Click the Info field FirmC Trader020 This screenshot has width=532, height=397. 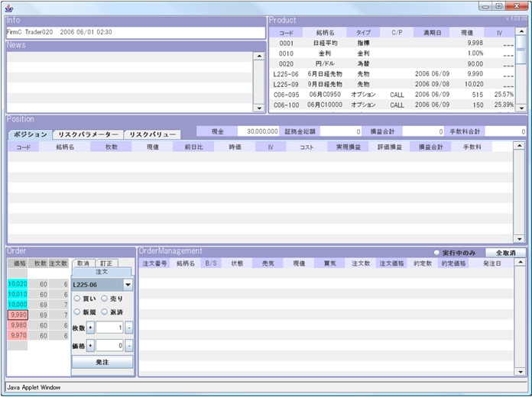[x=136, y=32]
